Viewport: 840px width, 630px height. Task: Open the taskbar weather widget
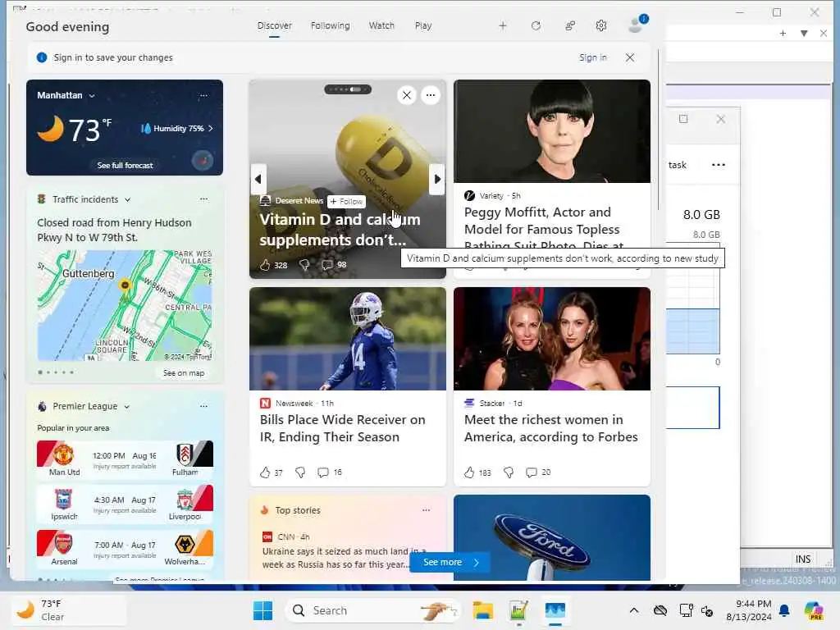click(x=69, y=610)
